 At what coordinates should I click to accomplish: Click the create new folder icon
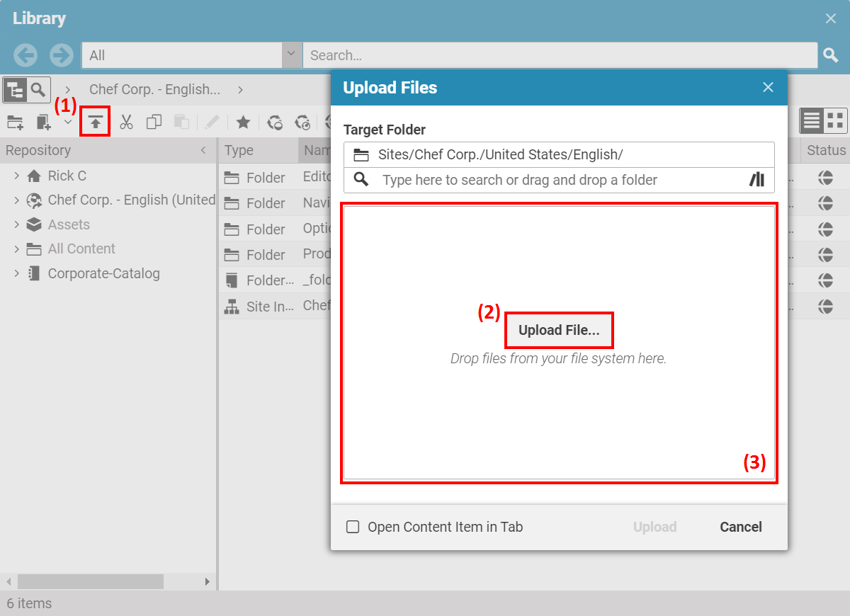point(16,122)
